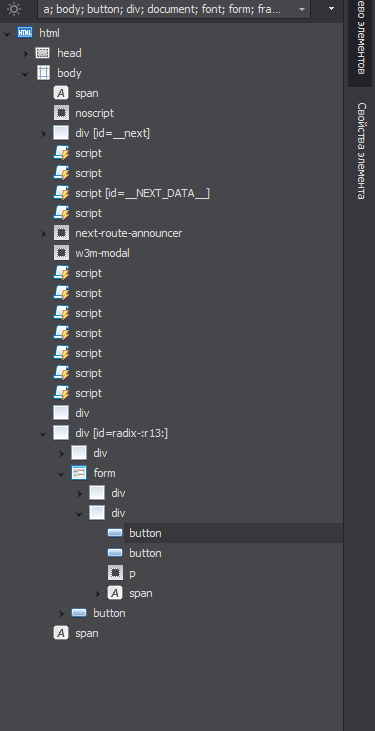Click the icon of the button below form

click(x=79, y=613)
